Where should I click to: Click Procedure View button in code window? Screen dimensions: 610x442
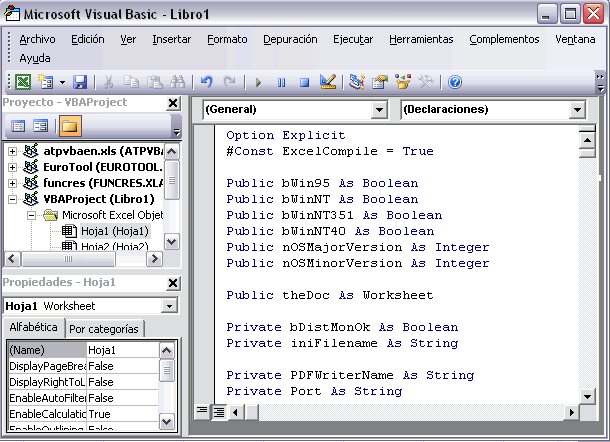[x=202, y=411]
